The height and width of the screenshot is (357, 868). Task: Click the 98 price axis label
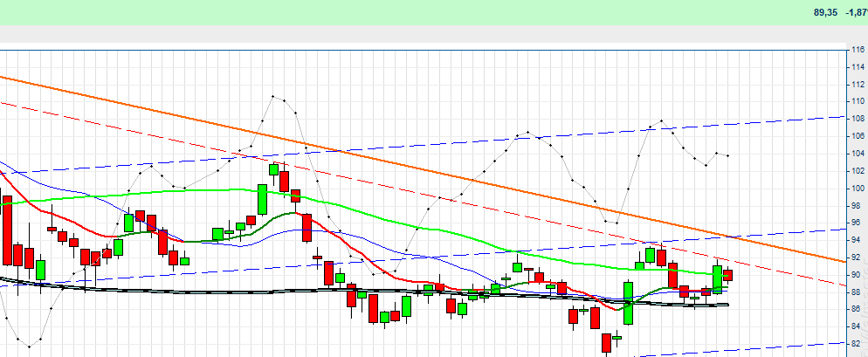[857, 205]
